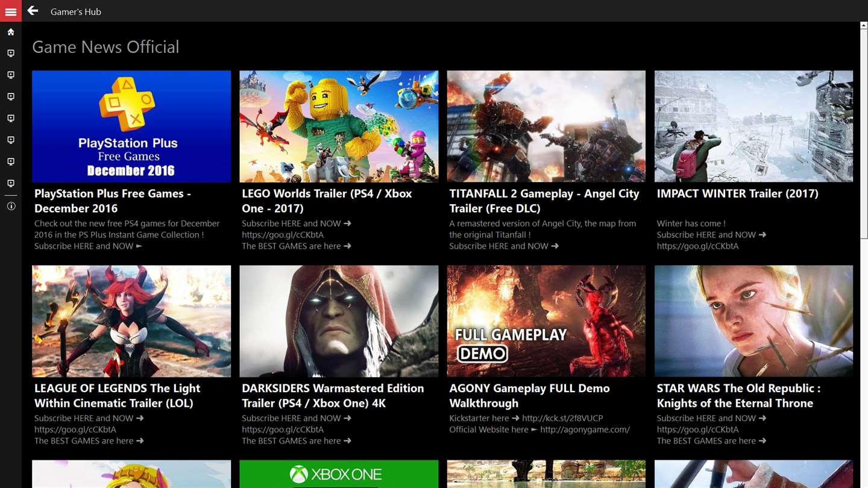Click the 'Game News Official' heading
Image resolution: width=868 pixels, height=488 pixels.
(105, 47)
